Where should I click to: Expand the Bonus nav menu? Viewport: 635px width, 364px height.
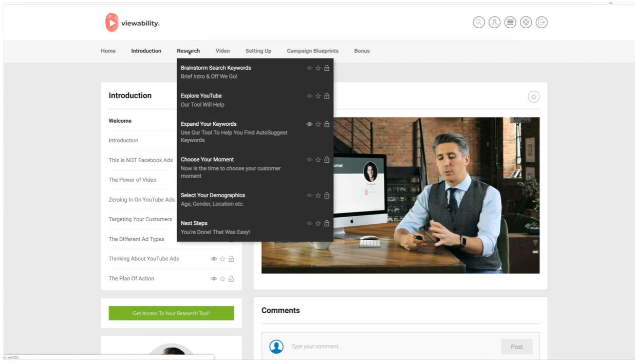coord(362,51)
